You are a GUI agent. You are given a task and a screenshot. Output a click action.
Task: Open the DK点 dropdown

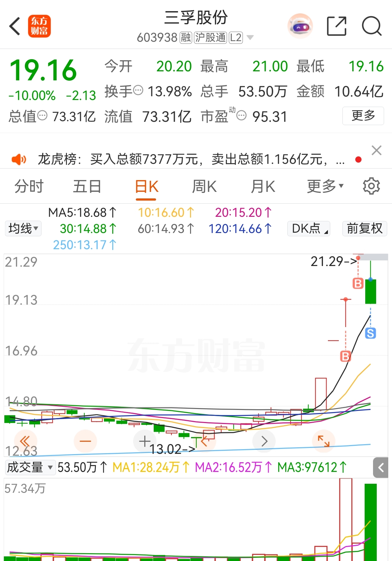309,229
